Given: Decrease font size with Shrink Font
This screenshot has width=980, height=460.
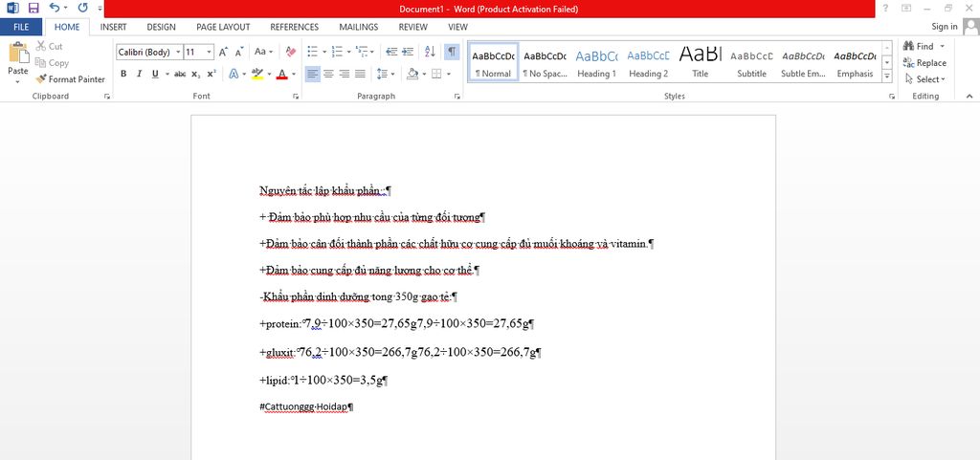Looking at the screenshot, I should 239,52.
